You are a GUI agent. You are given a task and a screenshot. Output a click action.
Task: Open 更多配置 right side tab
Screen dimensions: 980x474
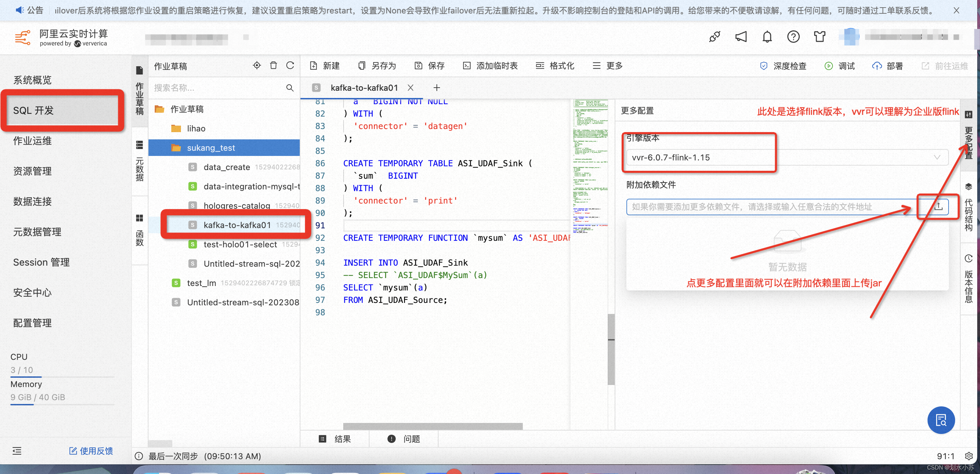(x=968, y=135)
